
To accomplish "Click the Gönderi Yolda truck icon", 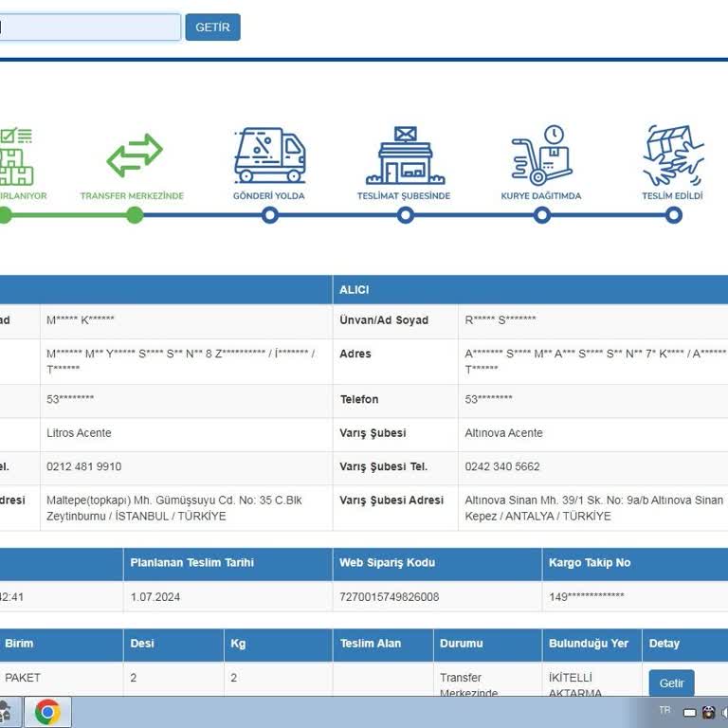I will 270,155.
